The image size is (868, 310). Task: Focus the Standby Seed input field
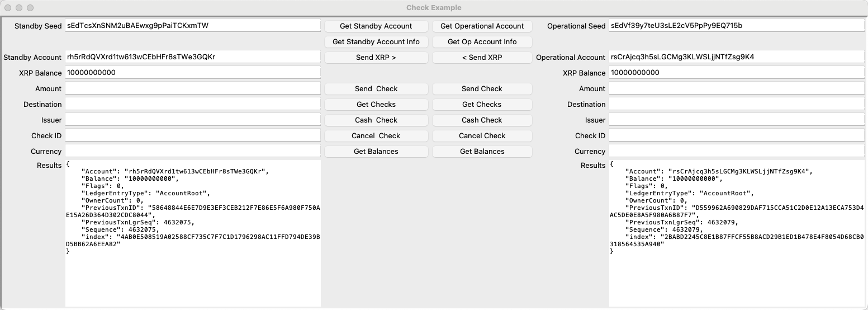tap(193, 26)
